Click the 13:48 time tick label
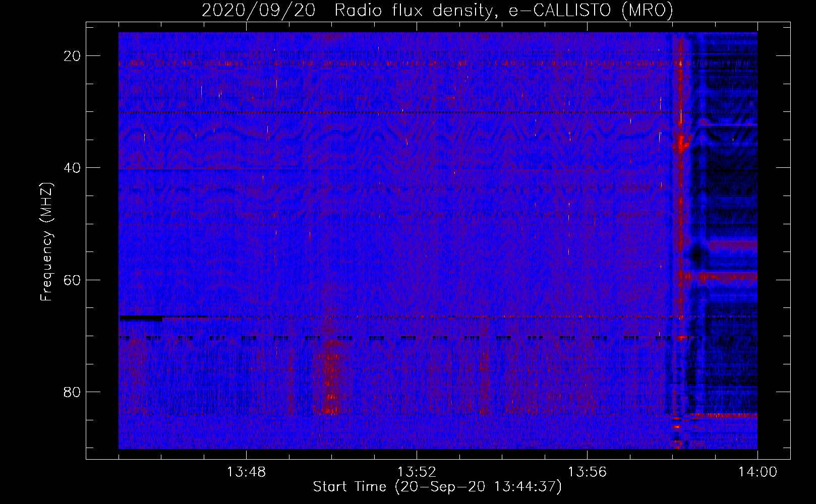Screen dimensions: 816x504 tap(246, 472)
